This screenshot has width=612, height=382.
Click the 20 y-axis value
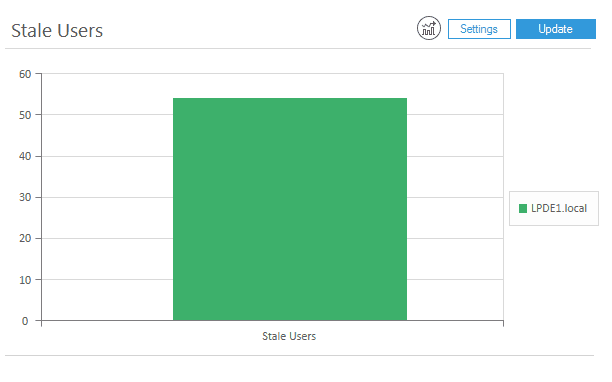tap(25, 238)
